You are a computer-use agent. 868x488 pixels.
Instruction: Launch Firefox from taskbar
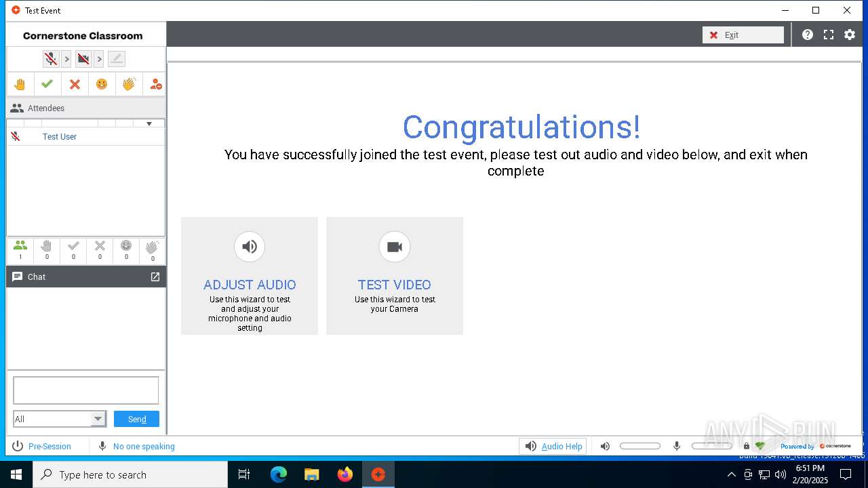coord(345,474)
